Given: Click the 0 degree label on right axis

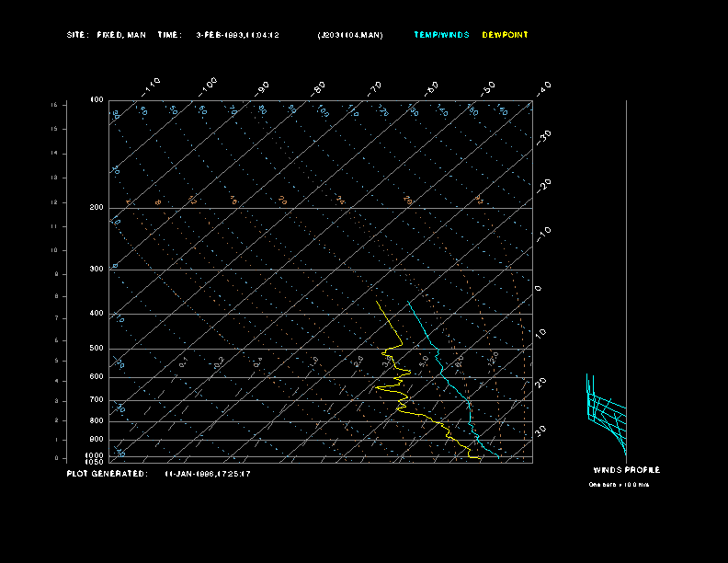Looking at the screenshot, I should [538, 289].
